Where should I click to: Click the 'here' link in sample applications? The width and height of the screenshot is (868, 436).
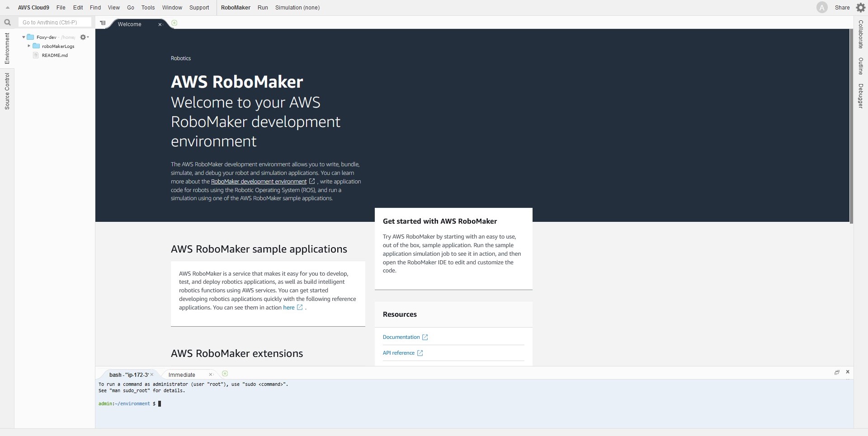tap(288, 308)
